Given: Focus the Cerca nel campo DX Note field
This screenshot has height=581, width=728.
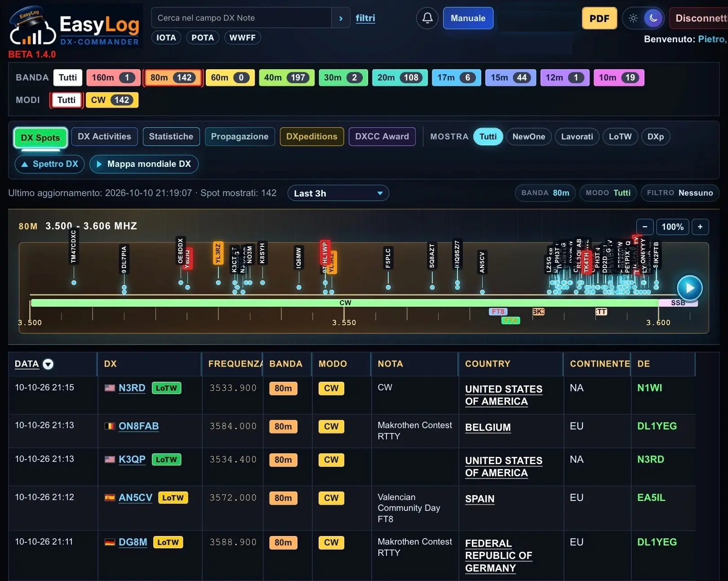Looking at the screenshot, I should [x=241, y=18].
